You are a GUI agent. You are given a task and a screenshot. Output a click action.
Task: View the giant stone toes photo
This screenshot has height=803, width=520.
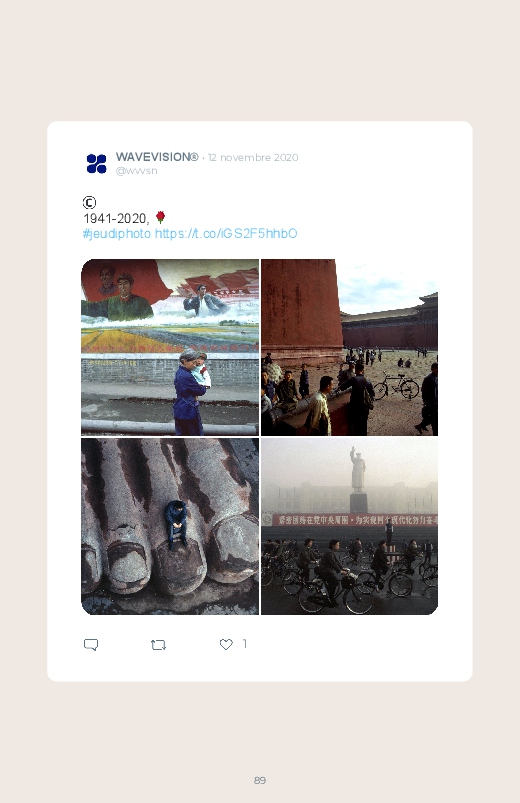(x=170, y=526)
